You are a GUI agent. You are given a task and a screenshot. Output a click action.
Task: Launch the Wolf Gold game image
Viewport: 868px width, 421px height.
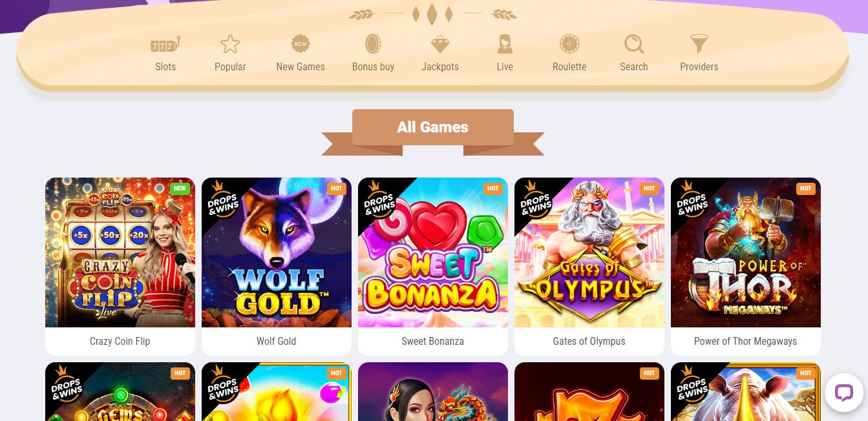[x=277, y=252]
